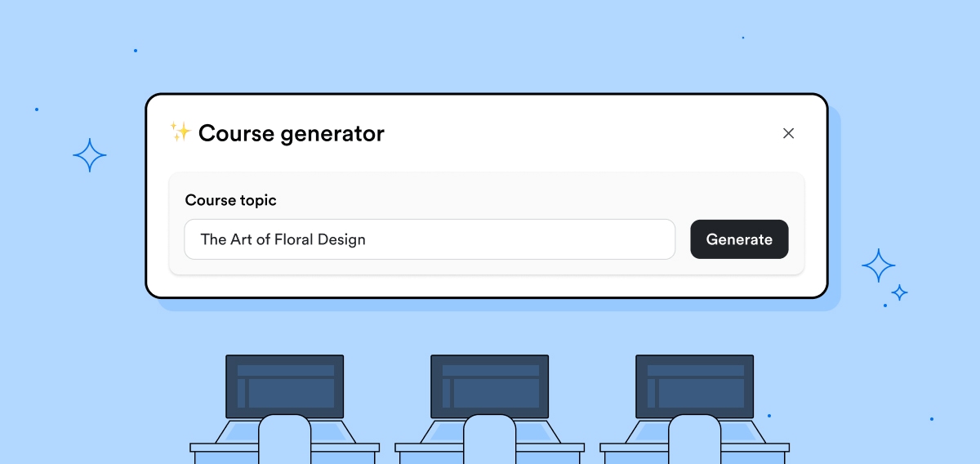Click the large four-point star on left
This screenshot has width=980, height=464.
89,155
